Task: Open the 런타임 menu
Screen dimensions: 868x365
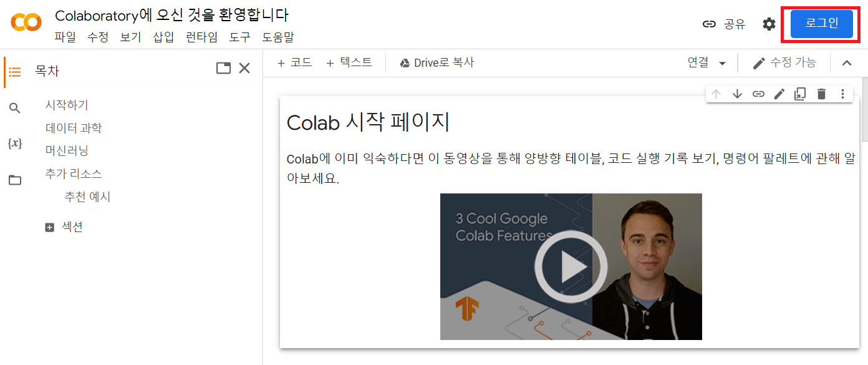Action: point(202,37)
